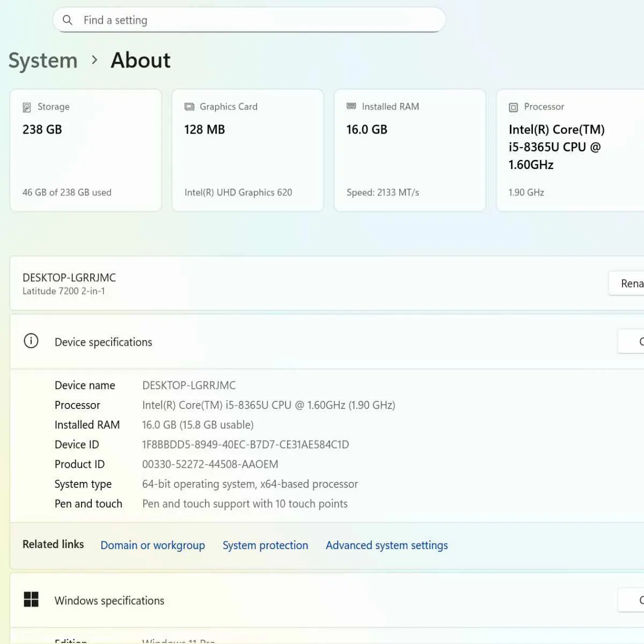
Task: Click the Processor value in specifications
Action: pos(269,405)
